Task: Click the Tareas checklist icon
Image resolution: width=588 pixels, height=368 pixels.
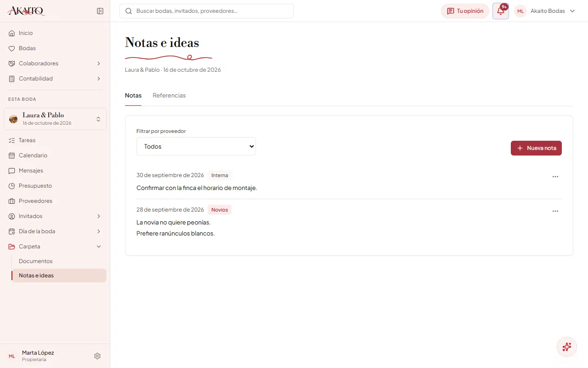Action: (12, 140)
